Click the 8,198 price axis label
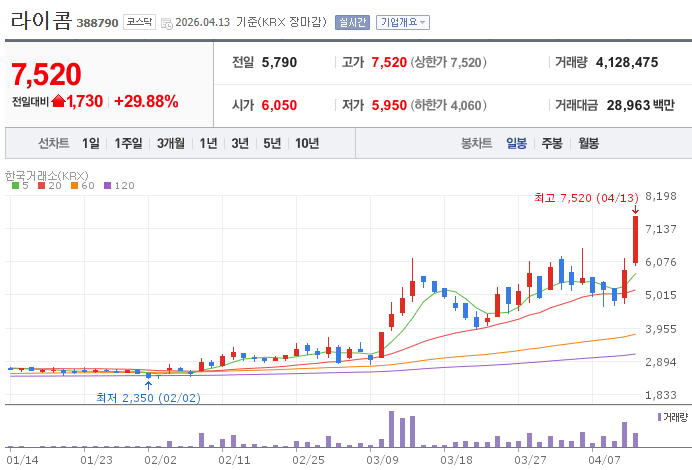Image resolution: width=692 pixels, height=470 pixels. (x=661, y=196)
